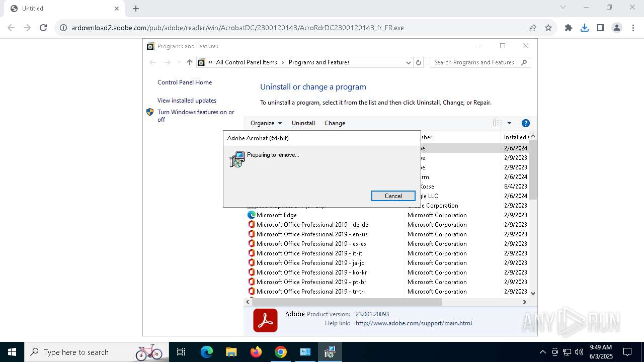Show hidden system tray icons
Image resolution: width=644 pixels, height=362 pixels.
click(x=542, y=352)
